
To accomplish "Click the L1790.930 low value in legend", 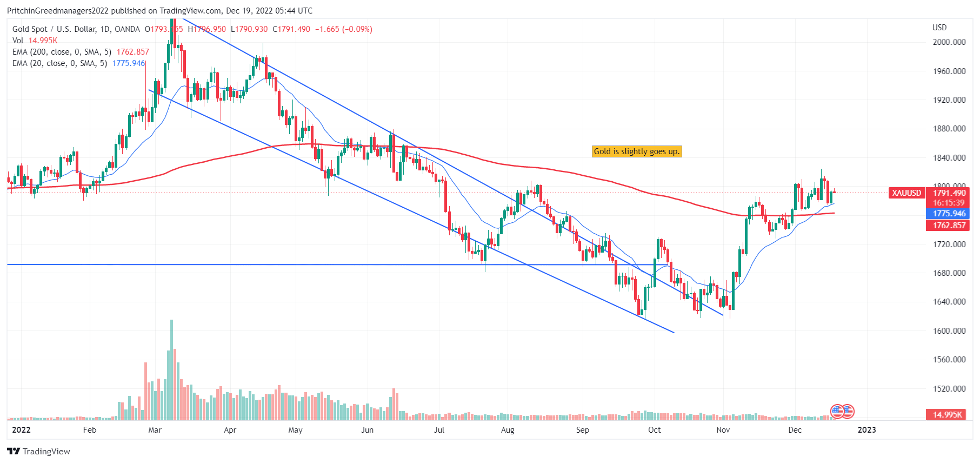I will tap(249, 29).
